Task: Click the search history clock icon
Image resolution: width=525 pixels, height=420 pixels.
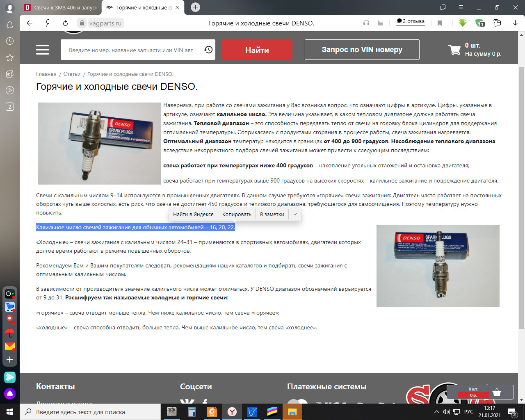Action: [x=208, y=50]
